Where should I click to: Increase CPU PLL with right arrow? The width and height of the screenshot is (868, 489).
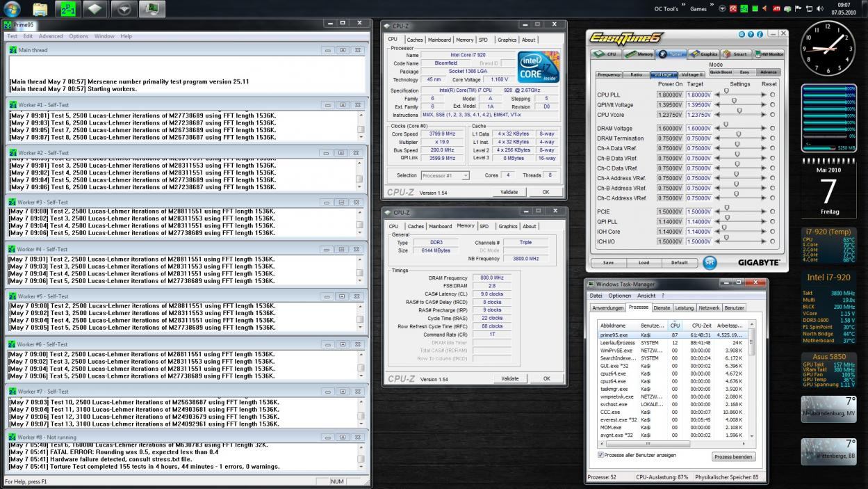pos(764,95)
